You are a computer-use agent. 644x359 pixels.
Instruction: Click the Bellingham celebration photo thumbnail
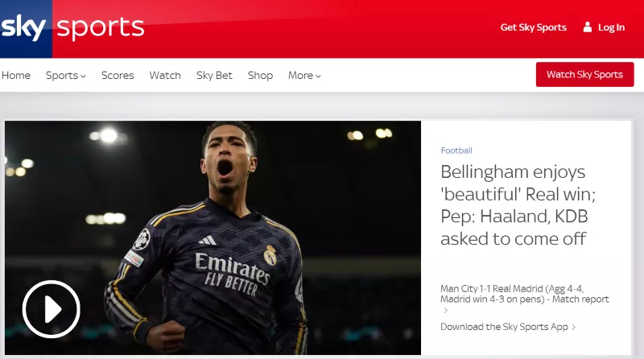[x=213, y=237]
